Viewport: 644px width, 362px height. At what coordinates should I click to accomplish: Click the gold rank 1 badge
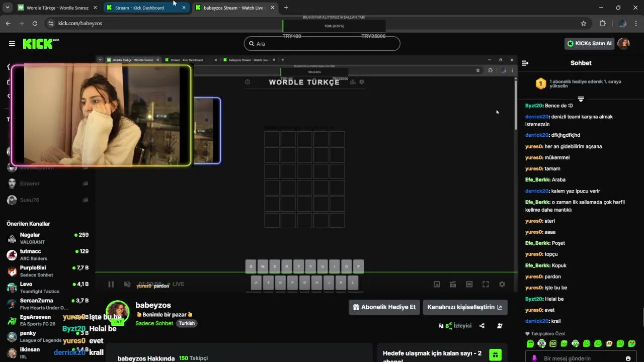coord(540,83)
